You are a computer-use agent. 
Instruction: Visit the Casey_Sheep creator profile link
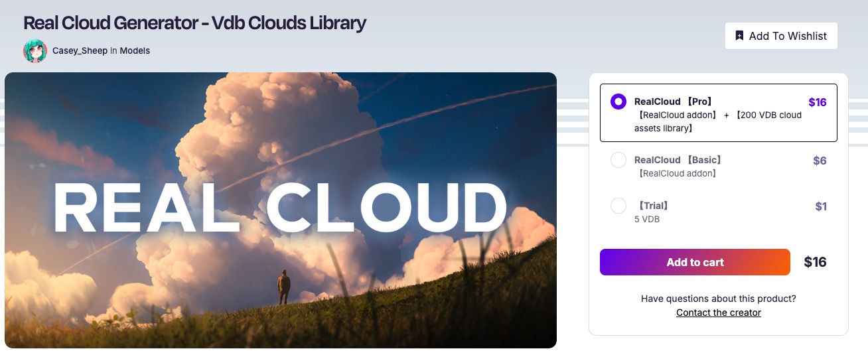click(80, 50)
